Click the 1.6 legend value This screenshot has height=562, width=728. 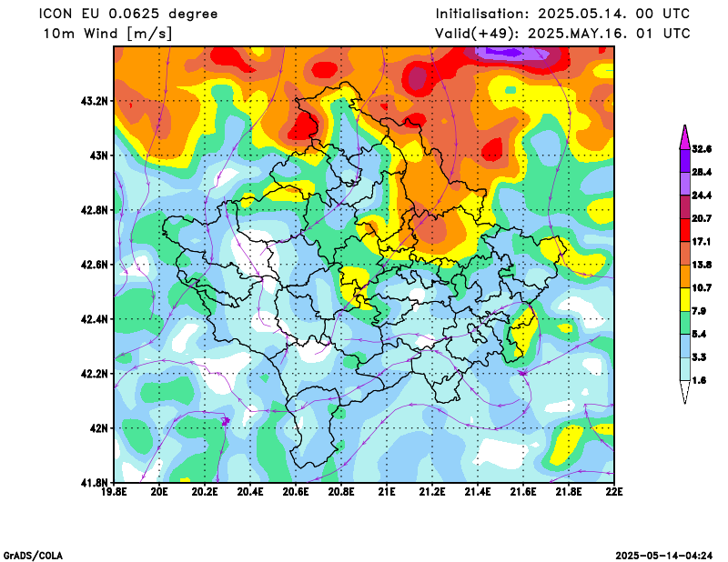click(x=699, y=380)
